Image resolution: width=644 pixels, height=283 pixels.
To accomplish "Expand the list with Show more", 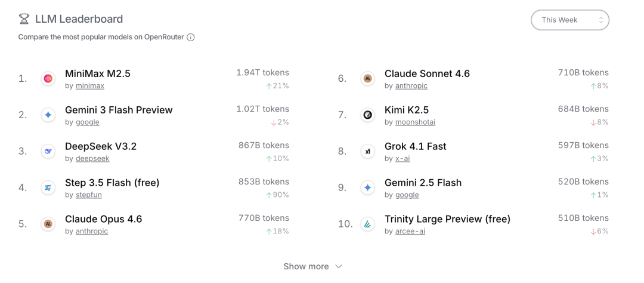I will [x=306, y=266].
